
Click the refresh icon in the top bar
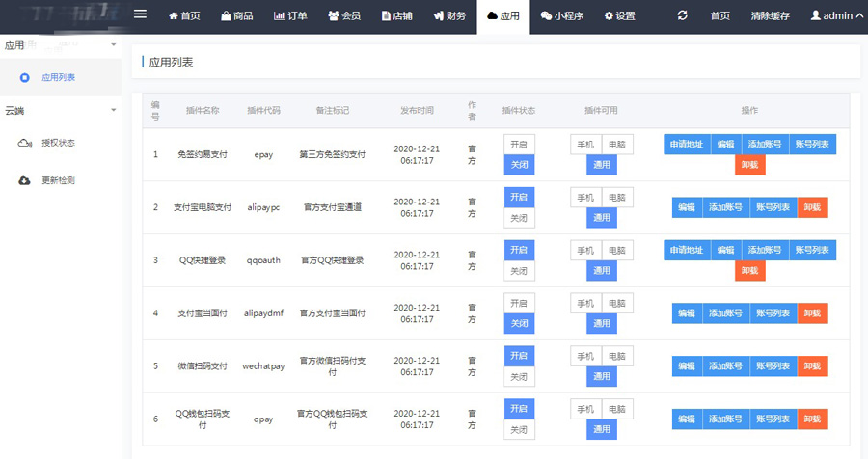tap(683, 15)
